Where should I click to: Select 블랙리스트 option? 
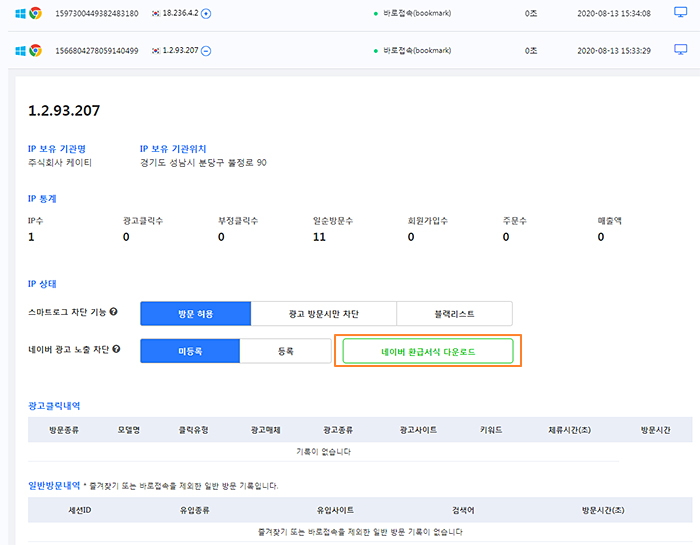tap(454, 314)
